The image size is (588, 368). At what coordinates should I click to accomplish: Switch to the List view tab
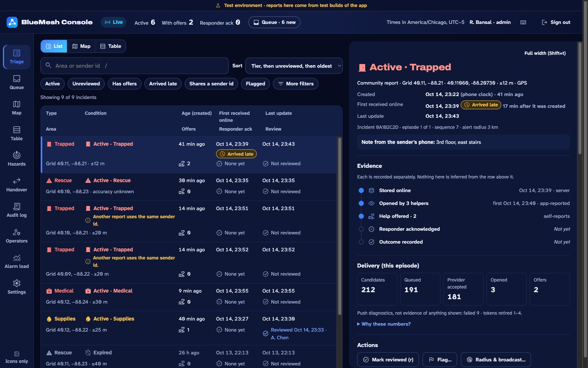tap(54, 46)
